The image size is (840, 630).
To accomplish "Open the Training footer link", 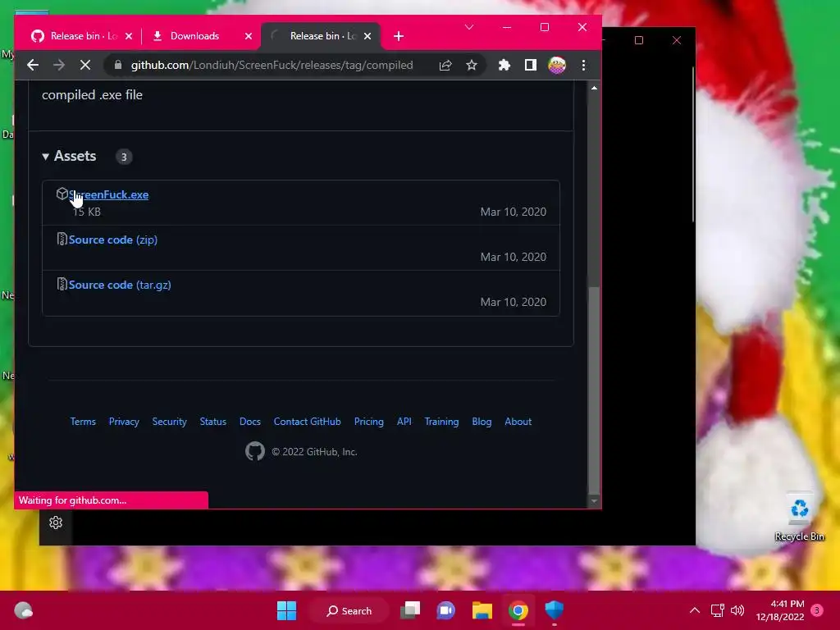I will (441, 422).
